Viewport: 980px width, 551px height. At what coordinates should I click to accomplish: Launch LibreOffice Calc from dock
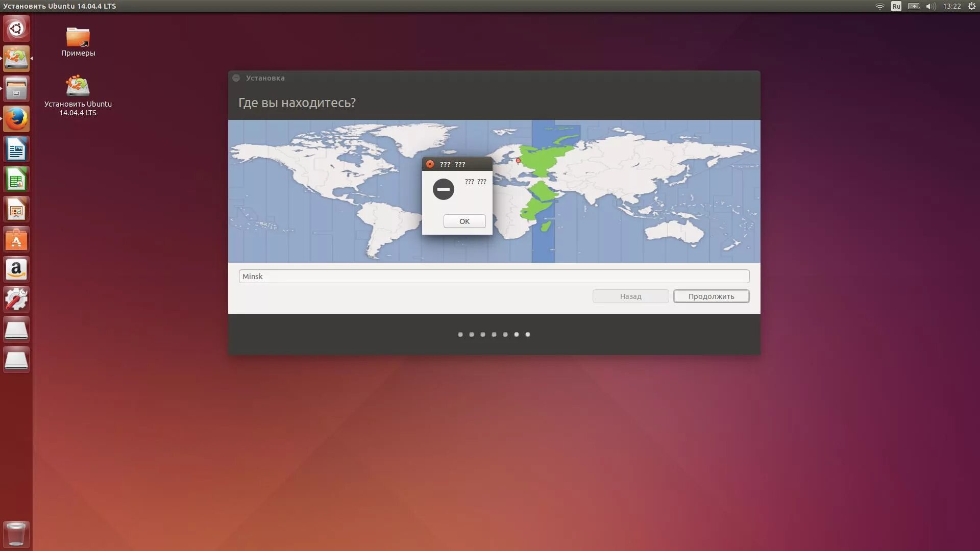pos(16,180)
